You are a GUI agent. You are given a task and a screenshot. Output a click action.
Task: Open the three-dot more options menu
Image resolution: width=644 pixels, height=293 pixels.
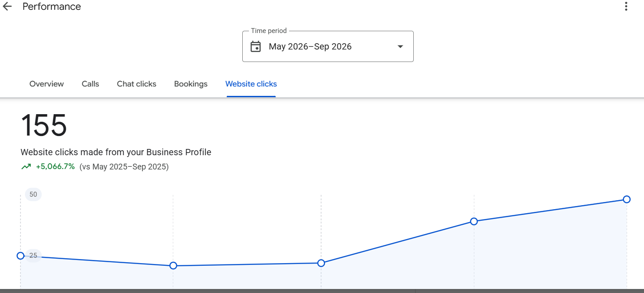point(626,7)
